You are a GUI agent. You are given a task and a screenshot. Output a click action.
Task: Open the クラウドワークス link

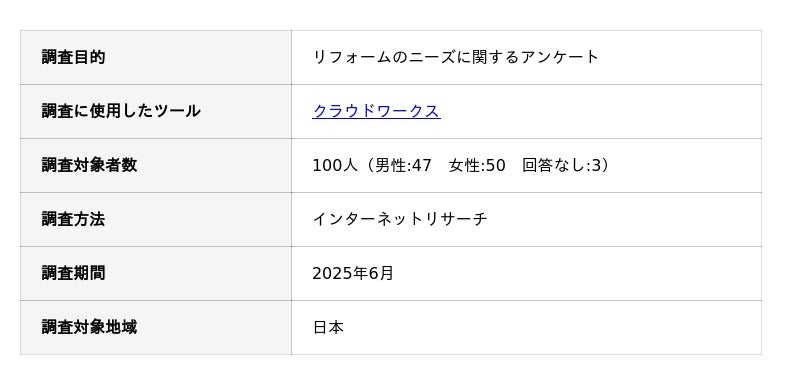click(376, 111)
